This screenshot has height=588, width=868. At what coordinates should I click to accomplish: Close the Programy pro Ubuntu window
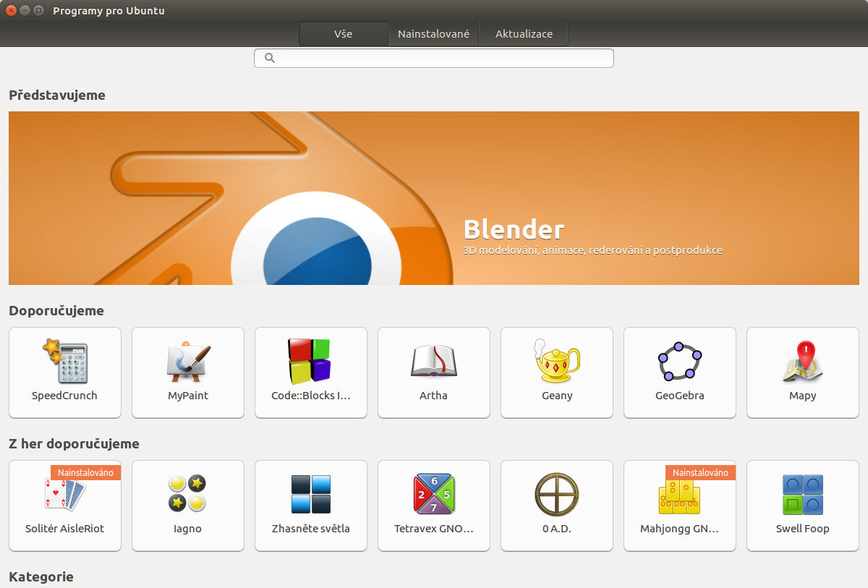coord(11,11)
